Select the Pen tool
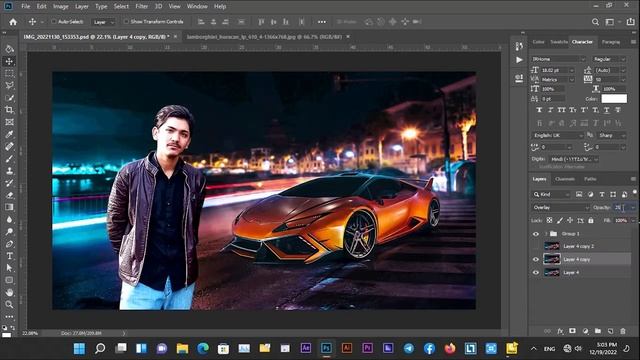Screen dimensions: 640x360 point(9,244)
